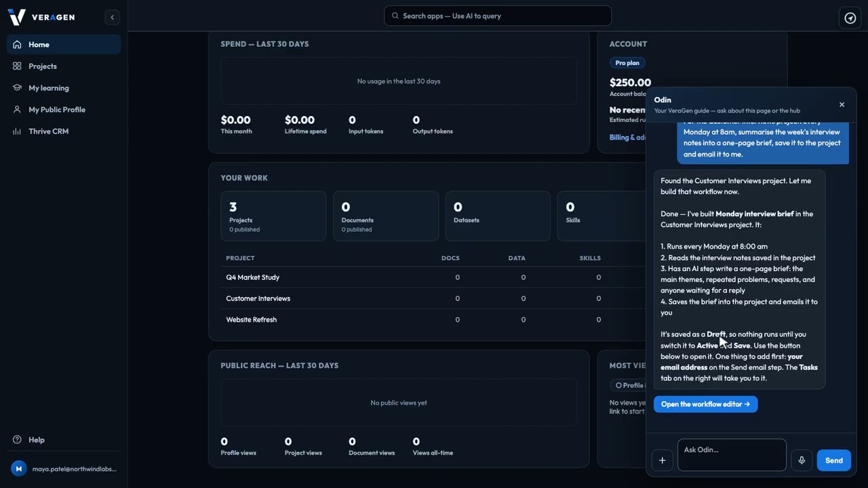Click the Projects count card
This screenshot has height=488, width=868.
[273, 216]
